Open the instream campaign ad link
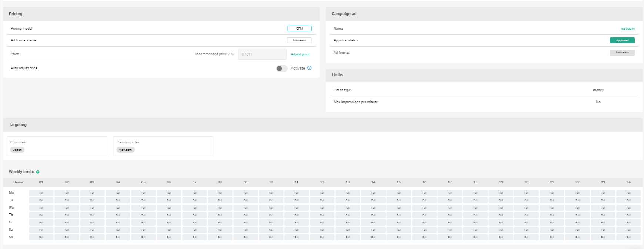Viewport: 644px width, 249px height. 627,29
